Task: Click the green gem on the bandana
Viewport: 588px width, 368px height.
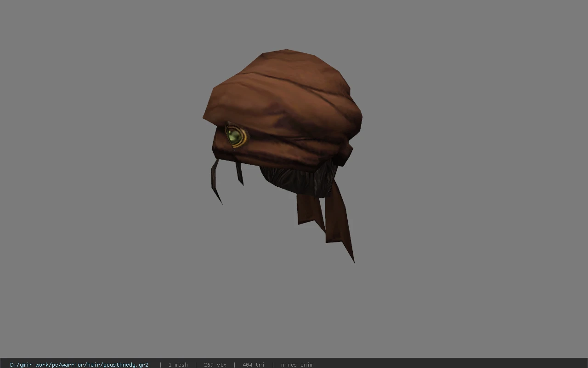Action: click(x=233, y=136)
